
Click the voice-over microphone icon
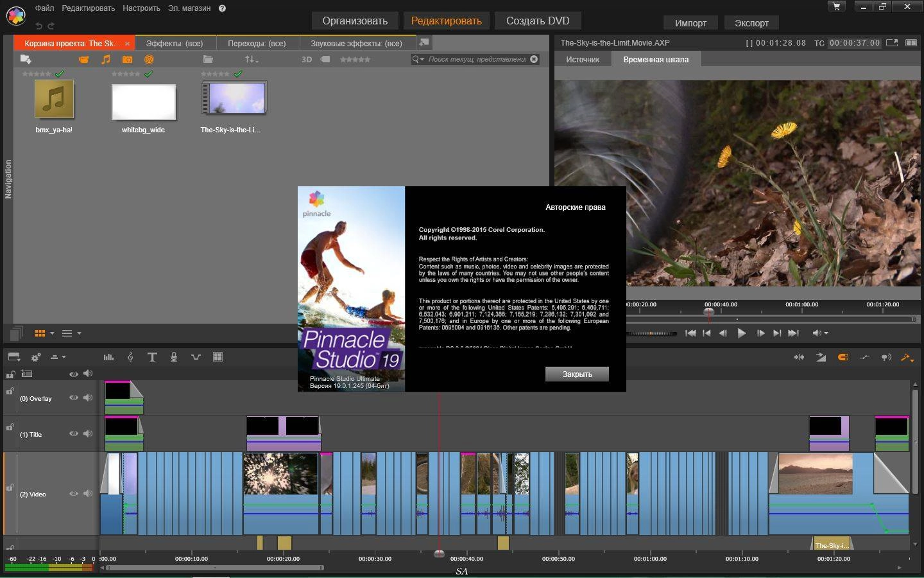coord(174,357)
